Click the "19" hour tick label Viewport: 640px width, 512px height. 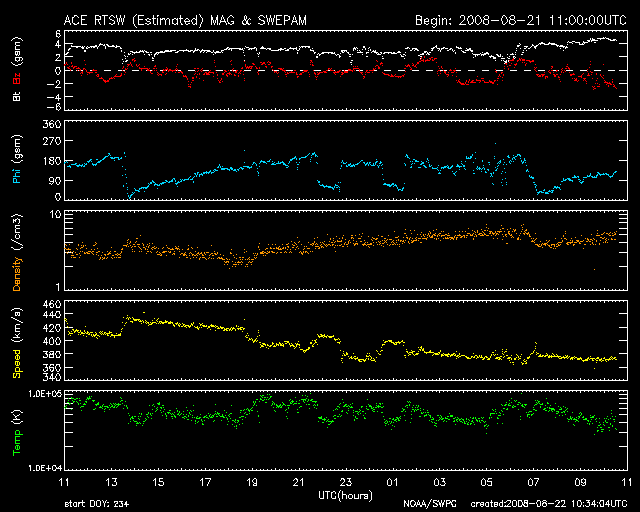pos(252,483)
